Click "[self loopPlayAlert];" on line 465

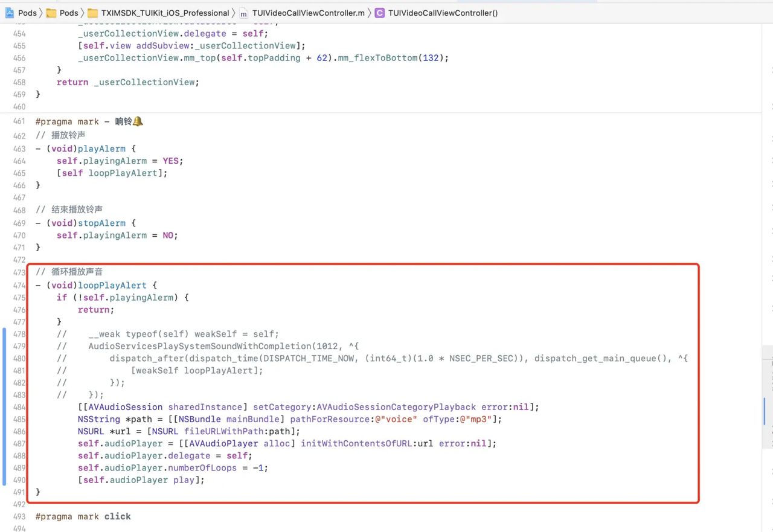(x=112, y=173)
